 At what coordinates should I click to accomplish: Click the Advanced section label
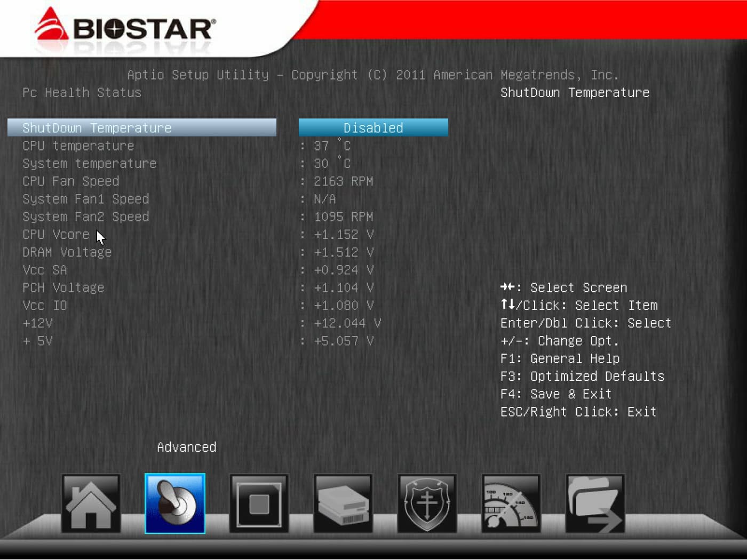tap(187, 447)
